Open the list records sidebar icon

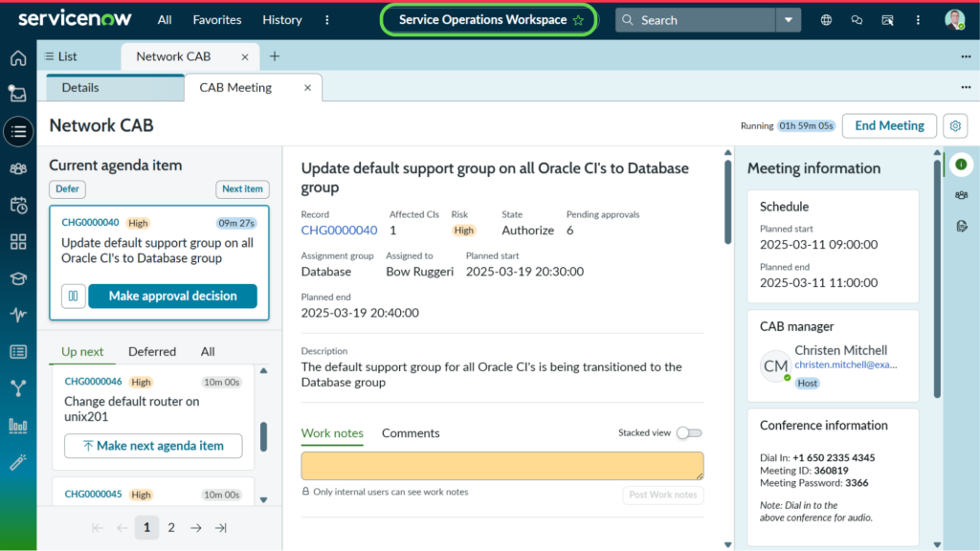pyautogui.click(x=18, y=352)
